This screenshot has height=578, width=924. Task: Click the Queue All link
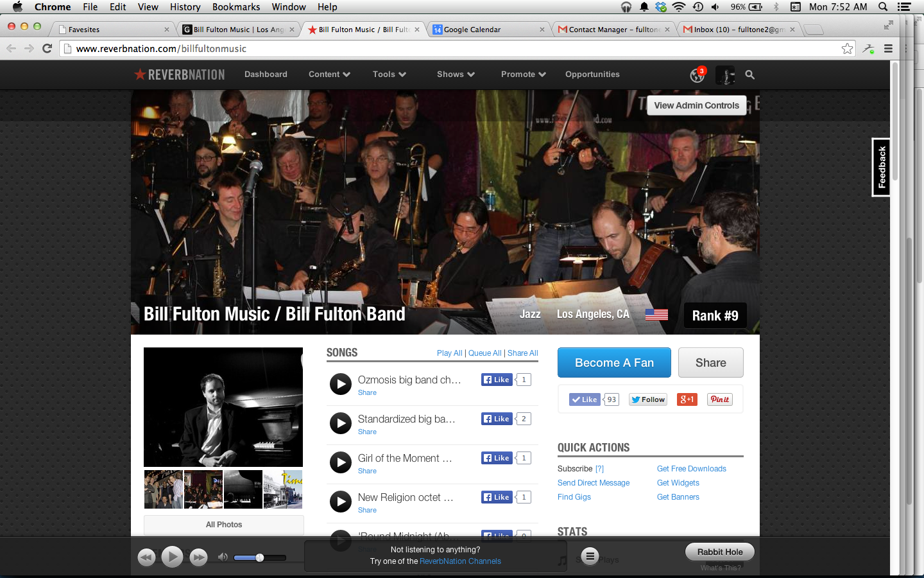coord(485,353)
